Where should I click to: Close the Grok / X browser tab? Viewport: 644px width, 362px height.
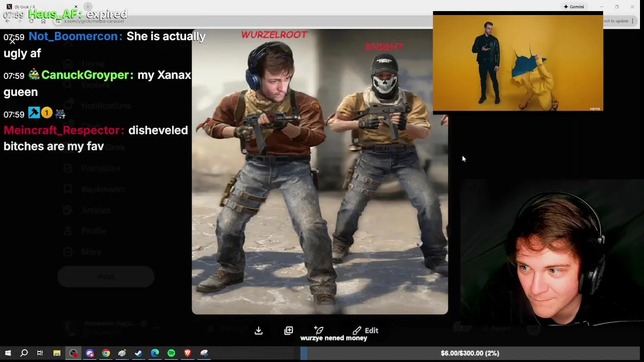(76, 7)
